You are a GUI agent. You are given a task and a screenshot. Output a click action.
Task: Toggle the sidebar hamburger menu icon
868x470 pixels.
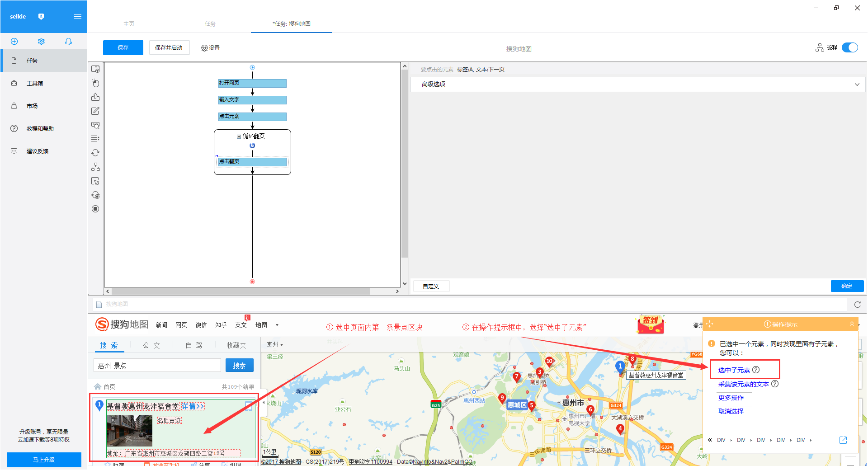coord(78,17)
